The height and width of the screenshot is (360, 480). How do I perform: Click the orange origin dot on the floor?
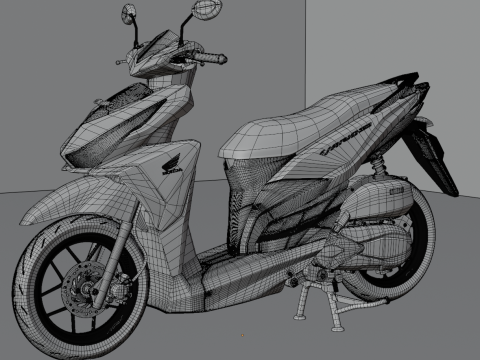[242, 335]
